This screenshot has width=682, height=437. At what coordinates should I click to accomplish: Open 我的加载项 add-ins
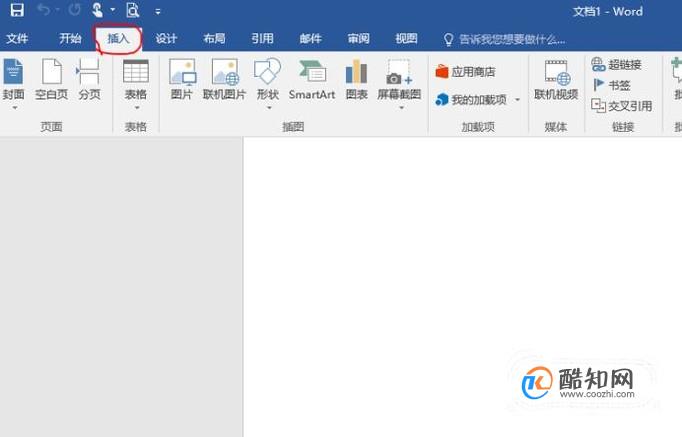point(471,100)
